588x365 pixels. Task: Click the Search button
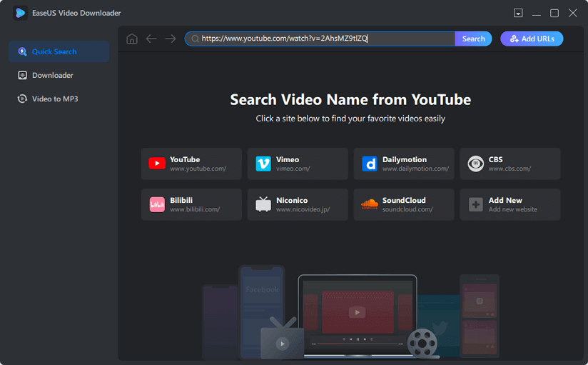click(x=473, y=39)
